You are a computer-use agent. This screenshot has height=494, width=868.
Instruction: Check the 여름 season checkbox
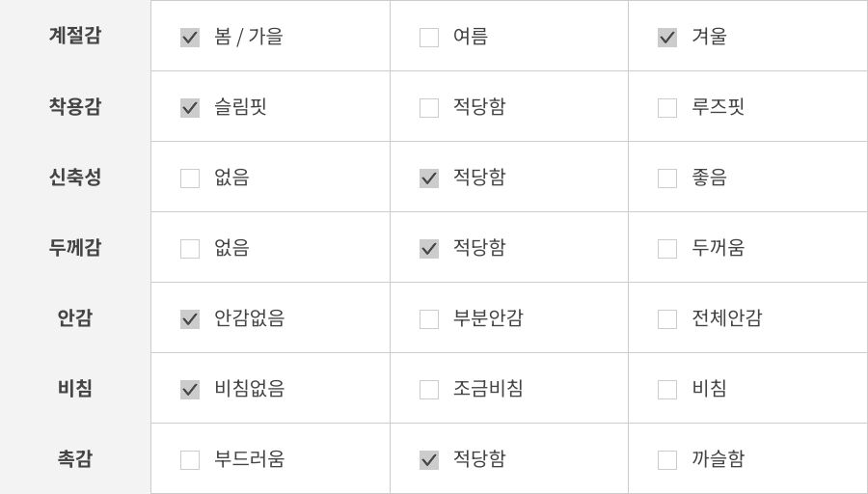pyautogui.click(x=429, y=38)
